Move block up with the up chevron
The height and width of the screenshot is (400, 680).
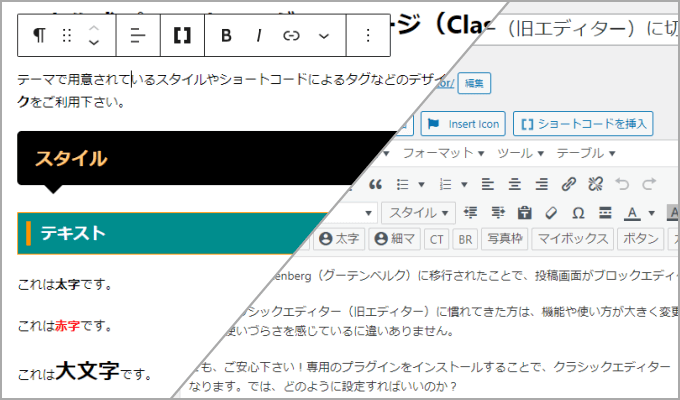click(x=94, y=28)
